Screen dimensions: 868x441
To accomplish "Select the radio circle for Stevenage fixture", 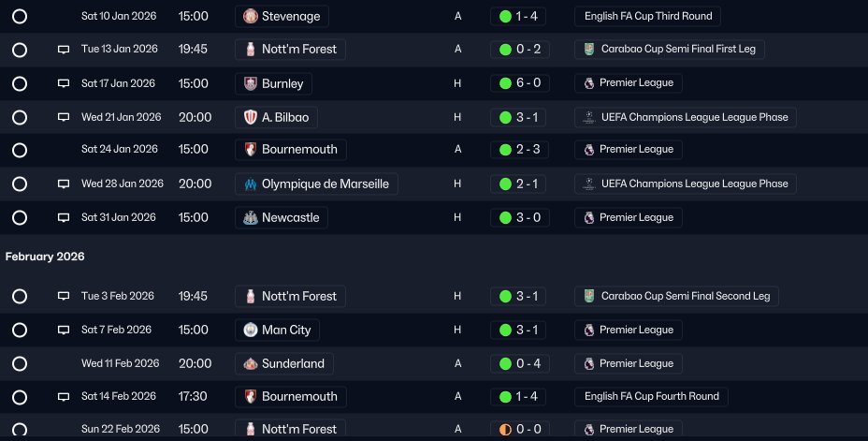I will tap(20, 17).
